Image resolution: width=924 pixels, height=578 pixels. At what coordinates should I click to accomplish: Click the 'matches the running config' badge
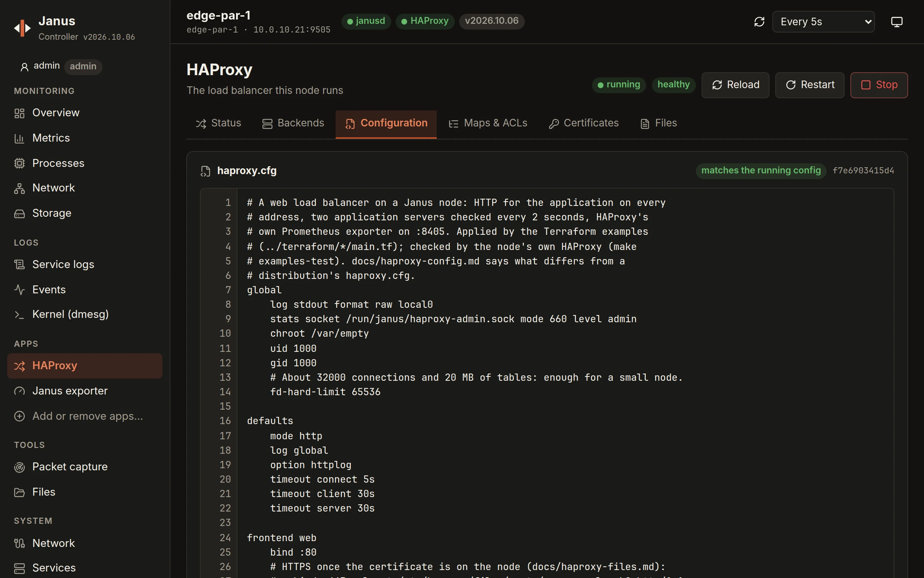pyautogui.click(x=761, y=171)
